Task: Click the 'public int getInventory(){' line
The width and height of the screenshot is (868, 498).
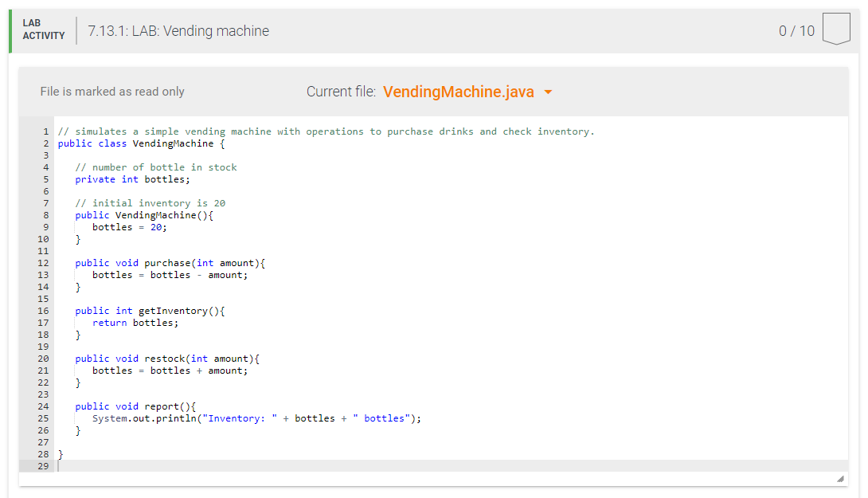Action: 150,311
